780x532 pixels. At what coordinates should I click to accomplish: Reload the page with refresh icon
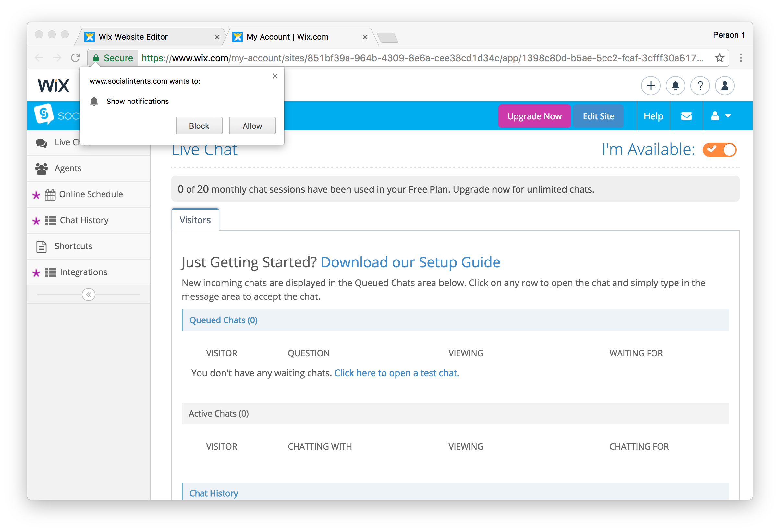click(x=76, y=58)
